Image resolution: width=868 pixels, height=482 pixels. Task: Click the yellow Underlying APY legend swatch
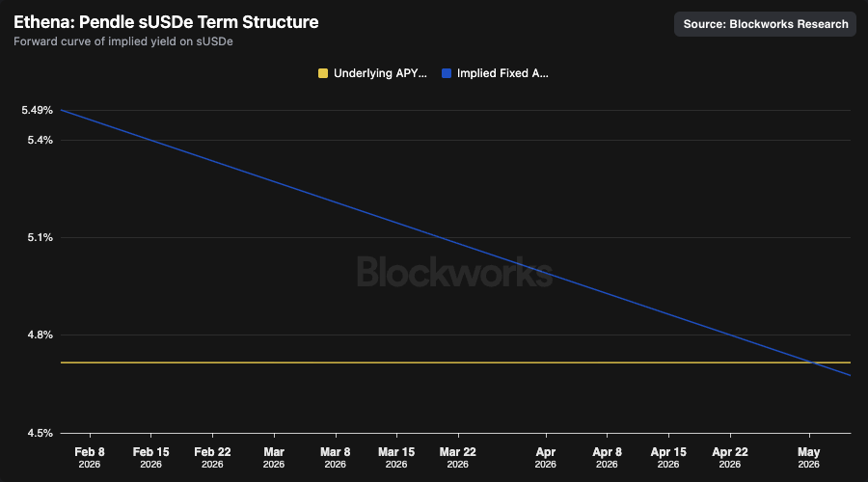tap(323, 73)
